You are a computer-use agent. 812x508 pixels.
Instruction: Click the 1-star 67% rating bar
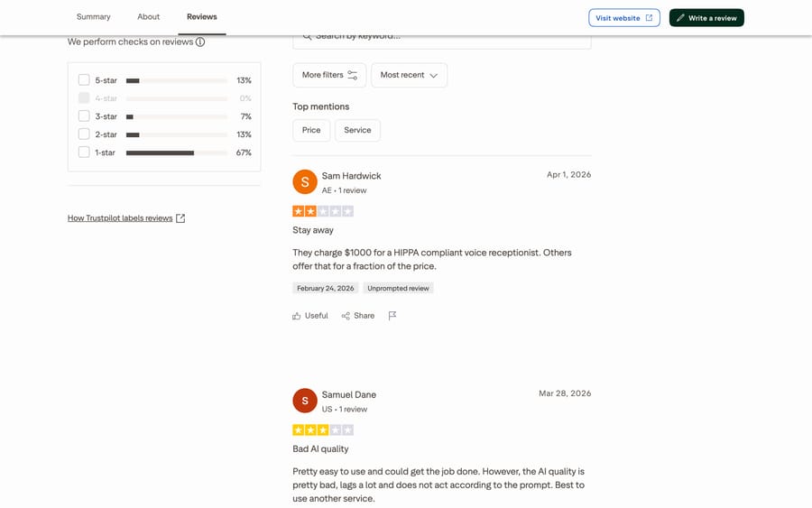(x=177, y=152)
